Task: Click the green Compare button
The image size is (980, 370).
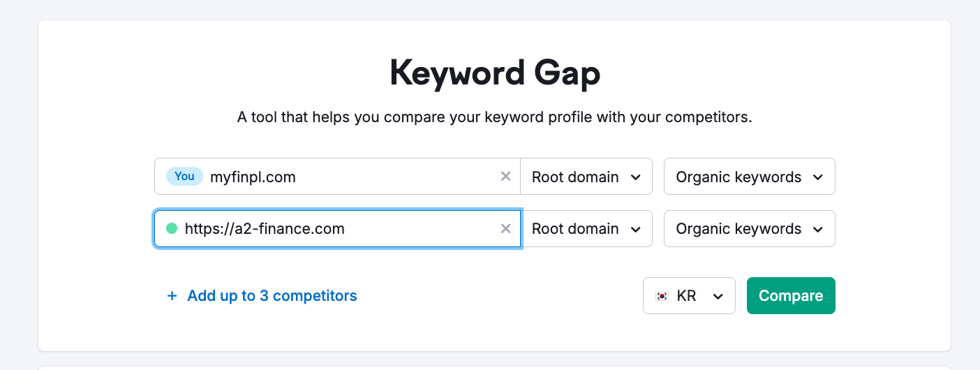Action: click(x=791, y=296)
